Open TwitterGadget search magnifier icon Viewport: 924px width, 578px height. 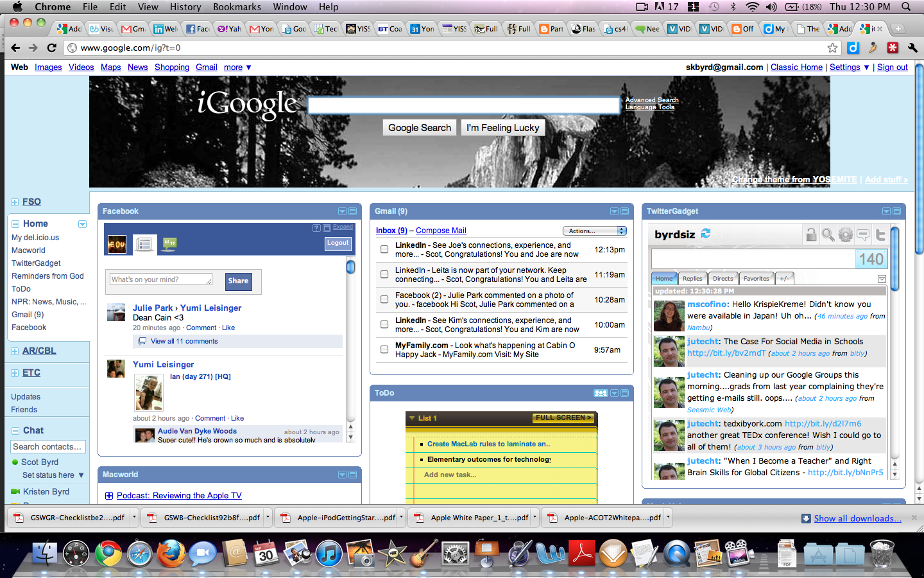[828, 234]
